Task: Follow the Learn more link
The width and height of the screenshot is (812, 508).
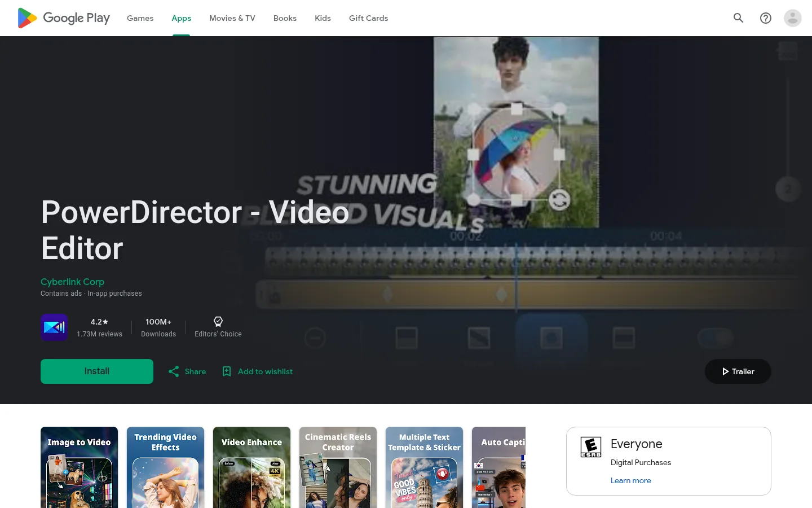Action: tap(630, 480)
